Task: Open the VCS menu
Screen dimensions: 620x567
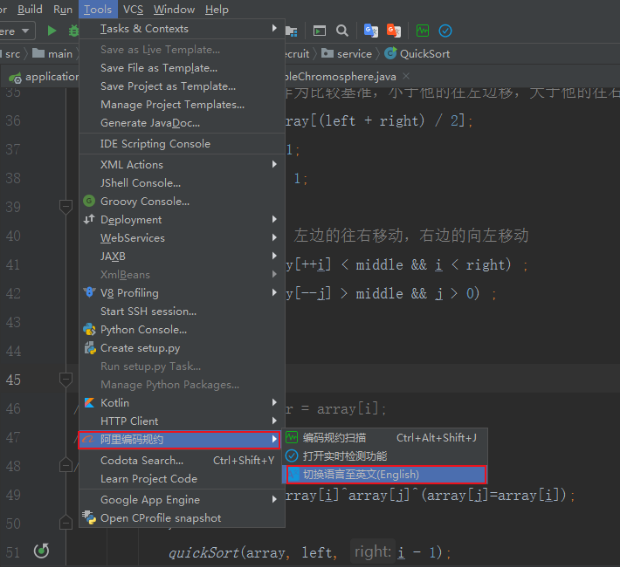Action: tap(133, 9)
